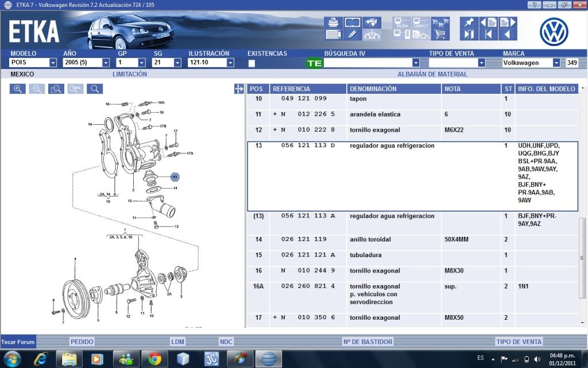Screen dimensions: 588x368
Task: Expand the GP dropdown
Action: [141, 63]
